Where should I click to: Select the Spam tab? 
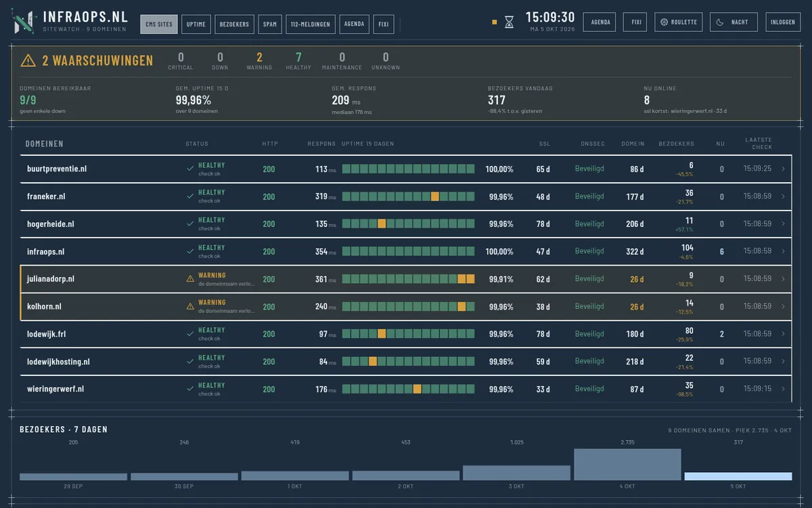pyautogui.click(x=270, y=24)
